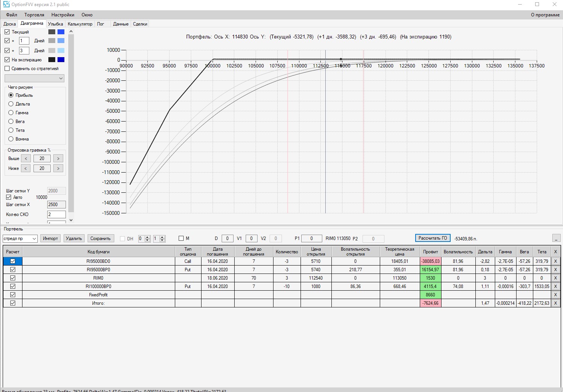Remove the RI100000BP0 row with its X button
Screen dimensions: 563x392
(x=555, y=286)
